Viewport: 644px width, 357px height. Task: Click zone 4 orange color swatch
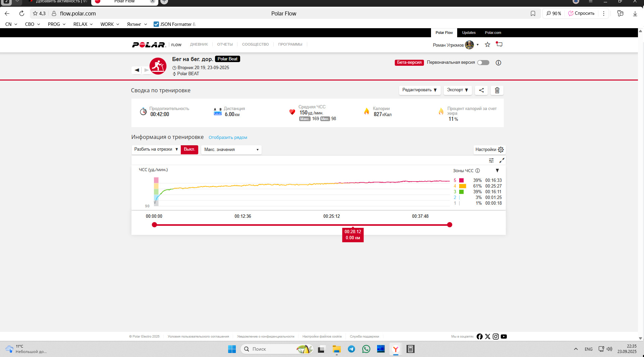click(x=463, y=186)
